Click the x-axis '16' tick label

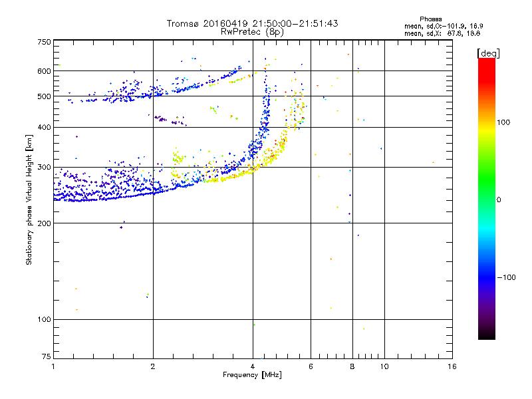point(452,366)
